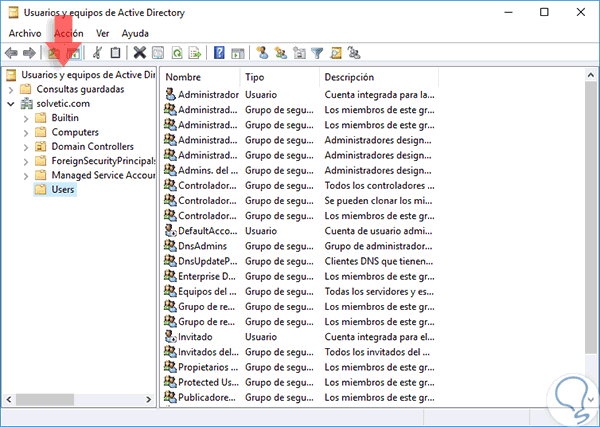Expand the Managed Service Accounts node

(x=26, y=176)
